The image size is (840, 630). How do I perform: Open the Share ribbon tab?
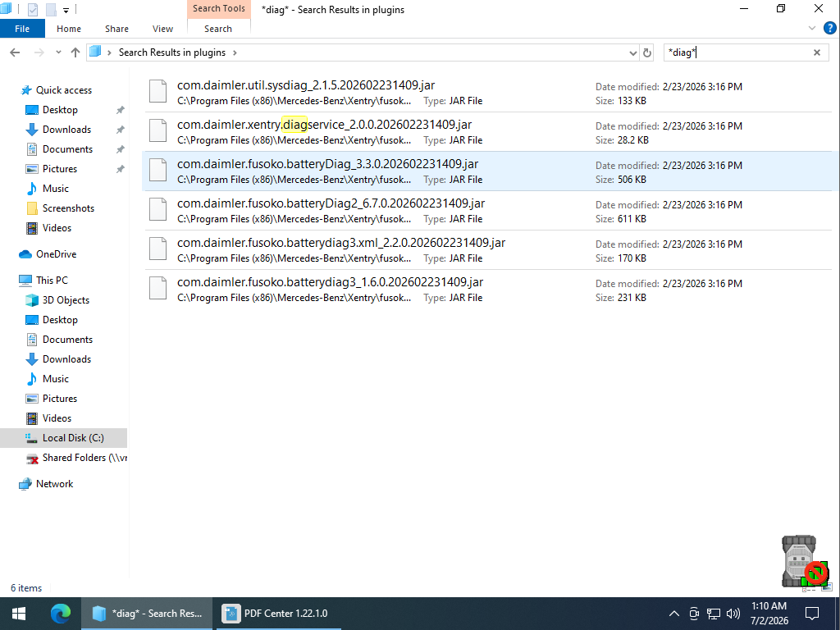click(x=116, y=29)
